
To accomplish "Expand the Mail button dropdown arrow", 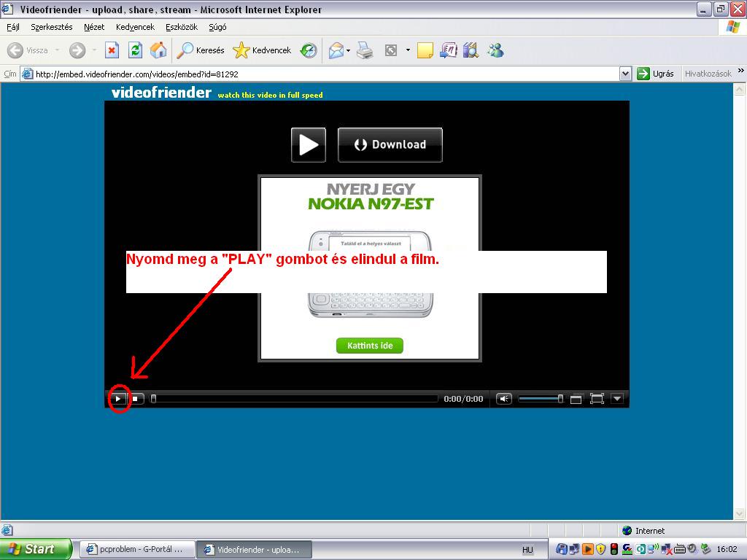I will point(349,51).
